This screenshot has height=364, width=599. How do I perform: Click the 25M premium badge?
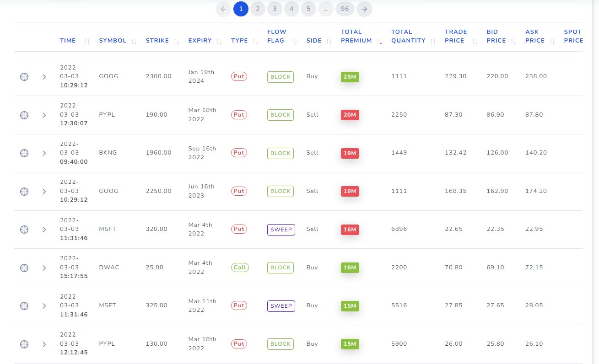pyautogui.click(x=350, y=77)
